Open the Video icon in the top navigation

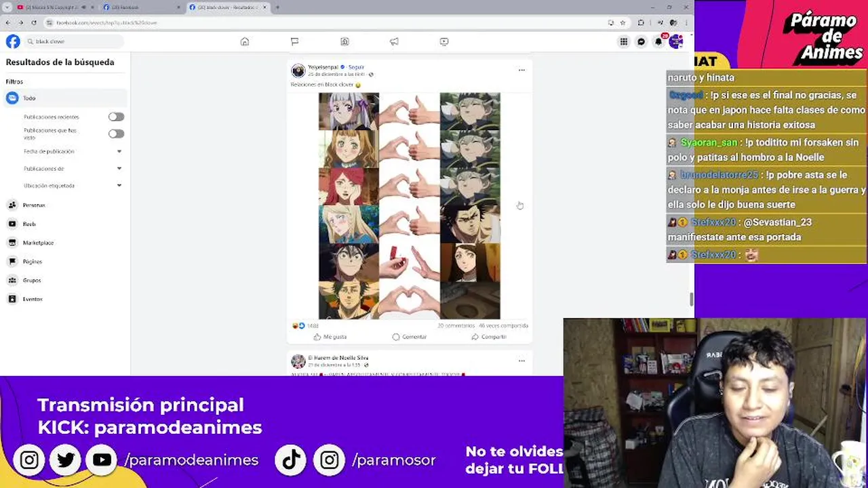click(444, 41)
